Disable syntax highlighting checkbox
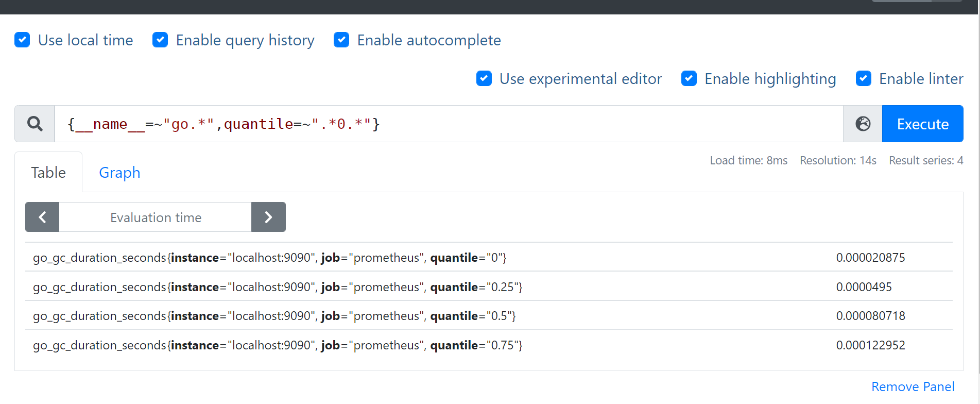This screenshot has width=980, height=404. click(x=689, y=79)
